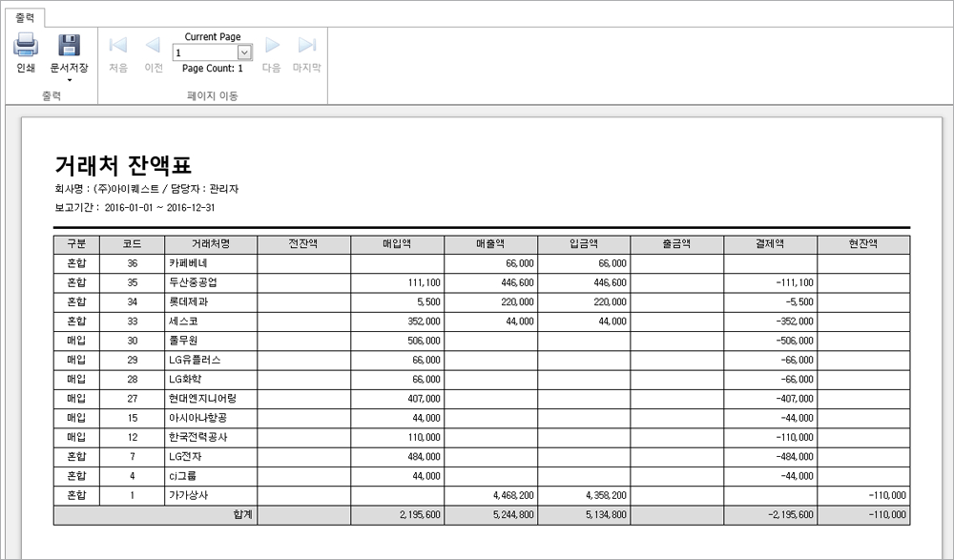
Task: Click the 거래처 잔액표 report title
Action: tap(123, 165)
